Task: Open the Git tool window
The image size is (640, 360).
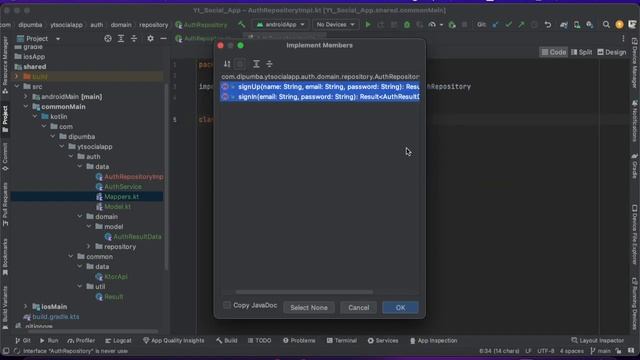Action: (23, 340)
